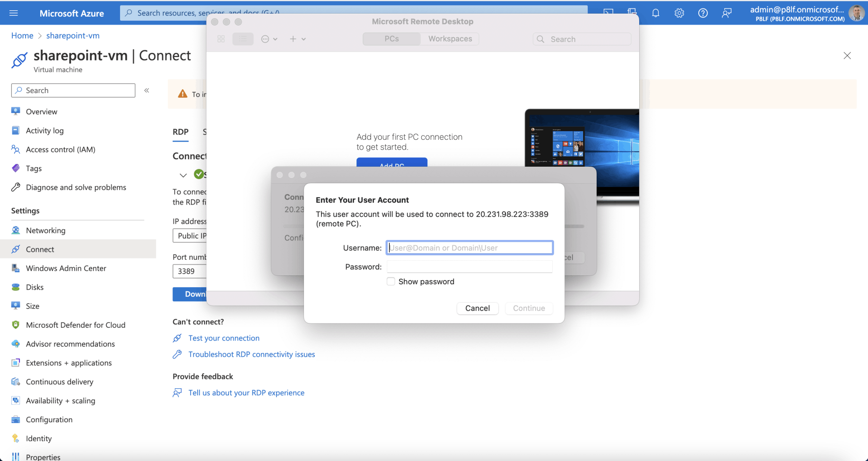Open Azure feedback icon in header
The height and width of the screenshot is (461, 868).
pyautogui.click(x=727, y=13)
